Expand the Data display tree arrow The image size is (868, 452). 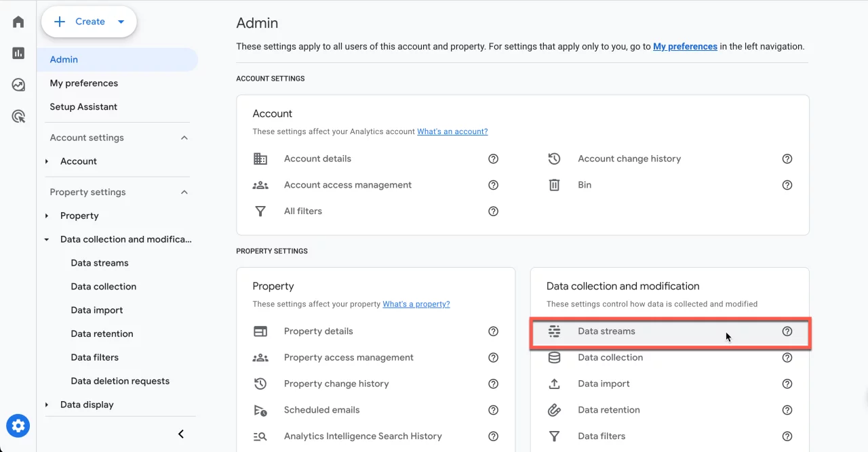[x=47, y=405]
